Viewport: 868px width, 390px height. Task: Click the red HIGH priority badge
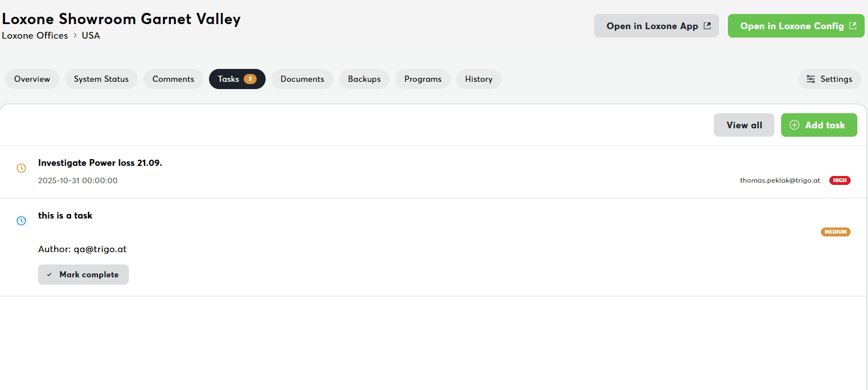(839, 180)
